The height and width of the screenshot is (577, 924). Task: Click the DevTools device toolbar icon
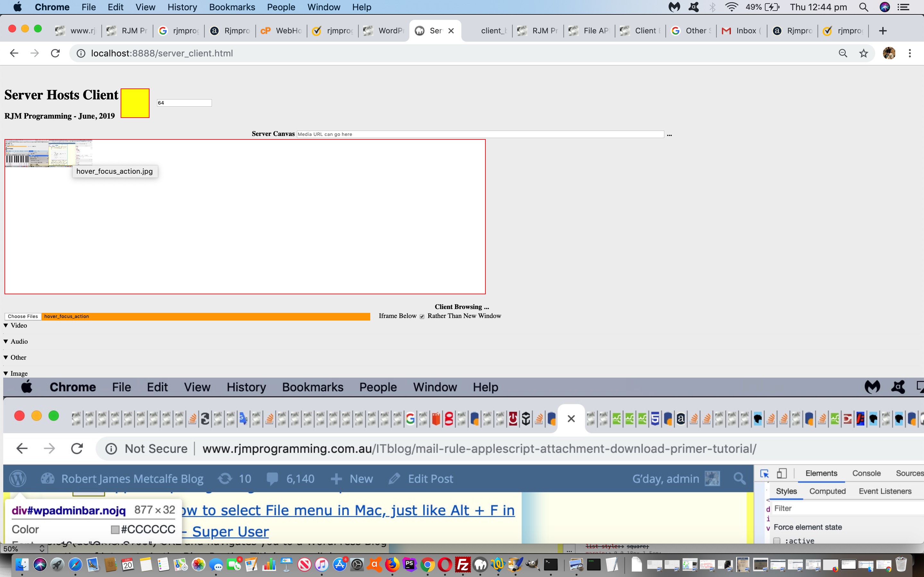click(x=782, y=473)
